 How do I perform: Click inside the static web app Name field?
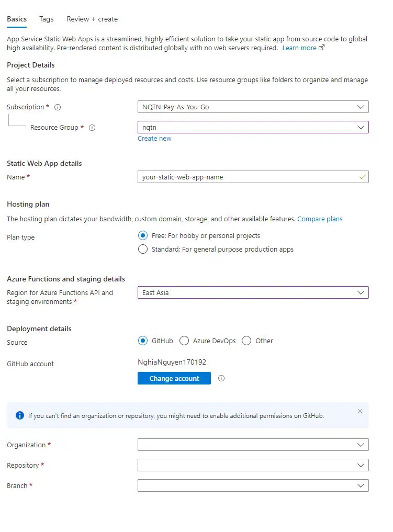point(235,177)
